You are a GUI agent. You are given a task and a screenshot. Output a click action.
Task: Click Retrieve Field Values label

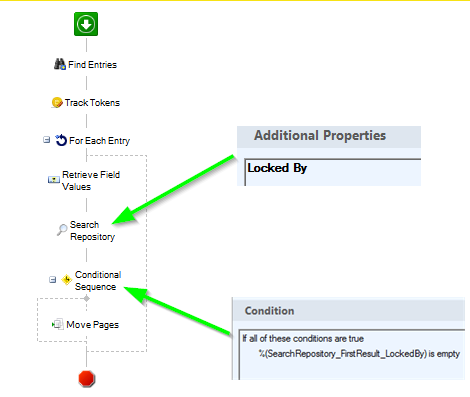(91, 181)
